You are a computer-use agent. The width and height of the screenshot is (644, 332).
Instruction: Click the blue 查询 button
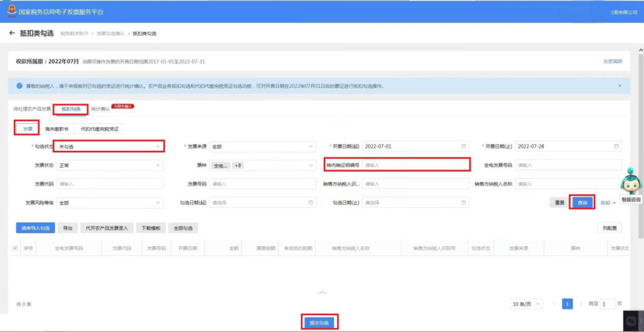click(x=582, y=203)
